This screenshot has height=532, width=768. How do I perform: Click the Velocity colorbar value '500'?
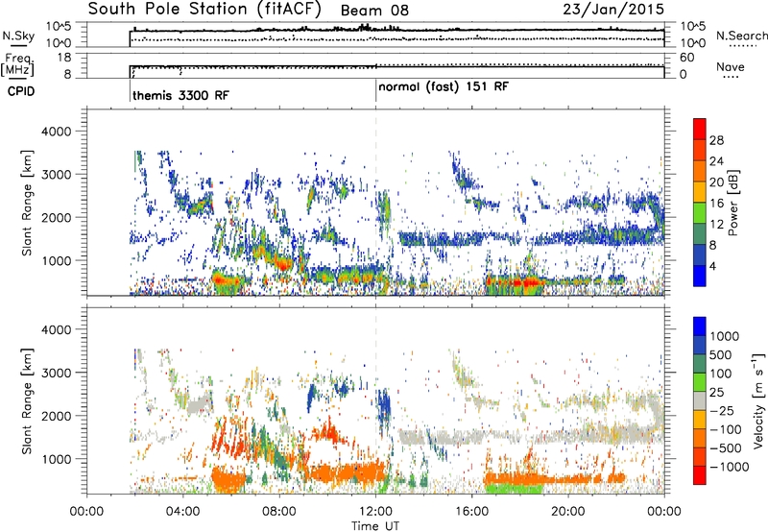tap(721, 355)
